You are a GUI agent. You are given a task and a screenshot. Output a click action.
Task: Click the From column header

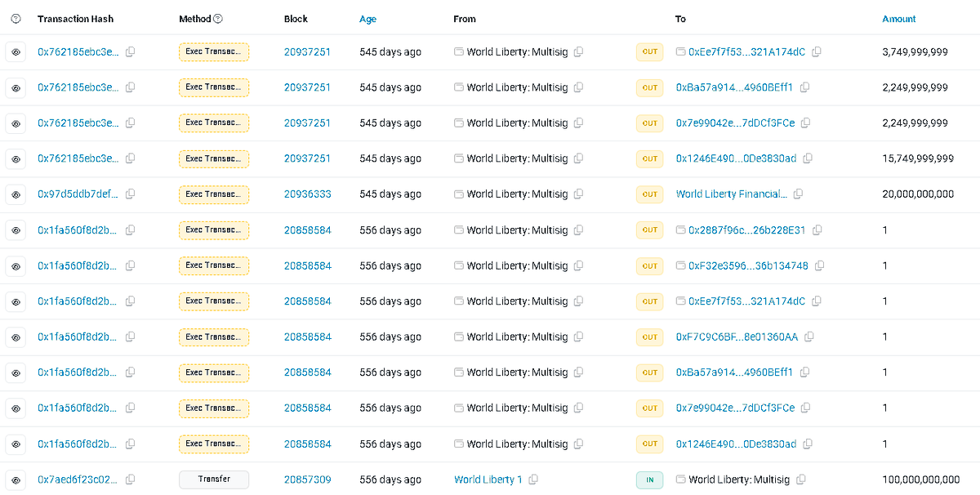(x=465, y=19)
